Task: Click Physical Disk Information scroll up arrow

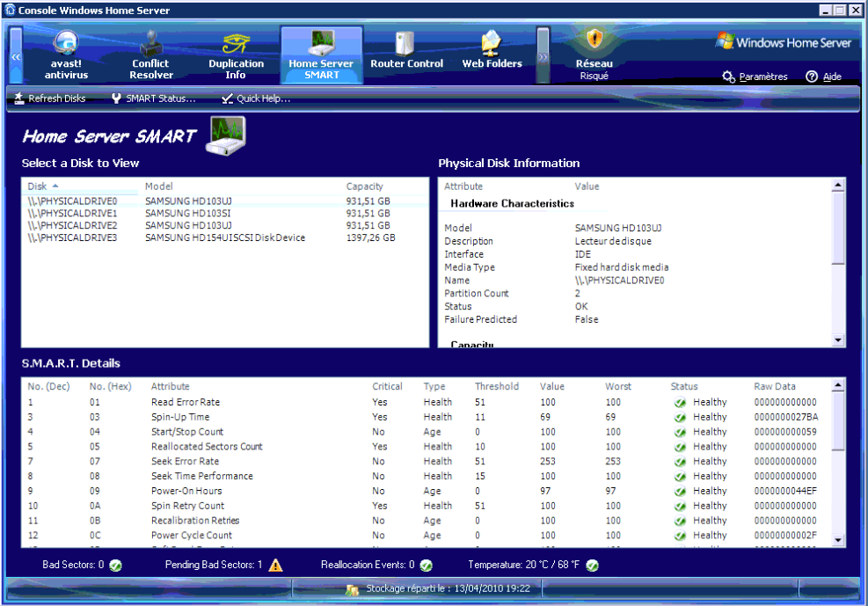Action: [x=838, y=186]
